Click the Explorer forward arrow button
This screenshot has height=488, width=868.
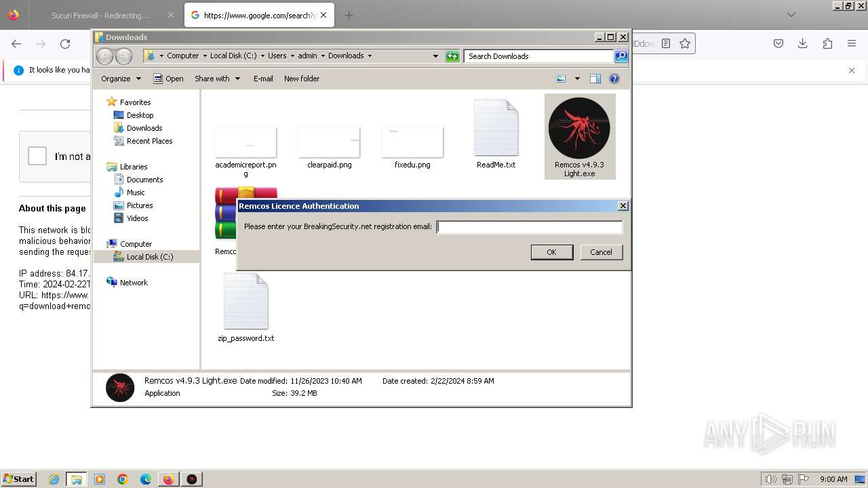tap(123, 56)
